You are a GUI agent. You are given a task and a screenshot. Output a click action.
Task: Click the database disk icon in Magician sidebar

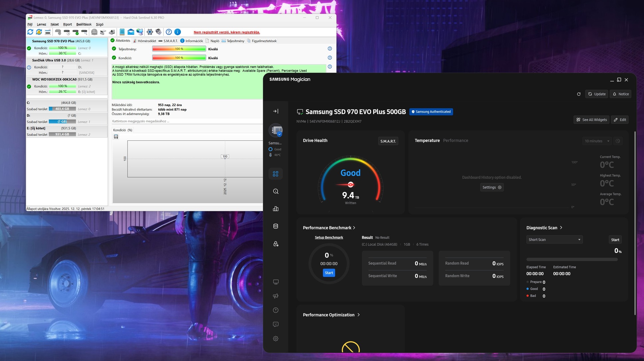(276, 226)
